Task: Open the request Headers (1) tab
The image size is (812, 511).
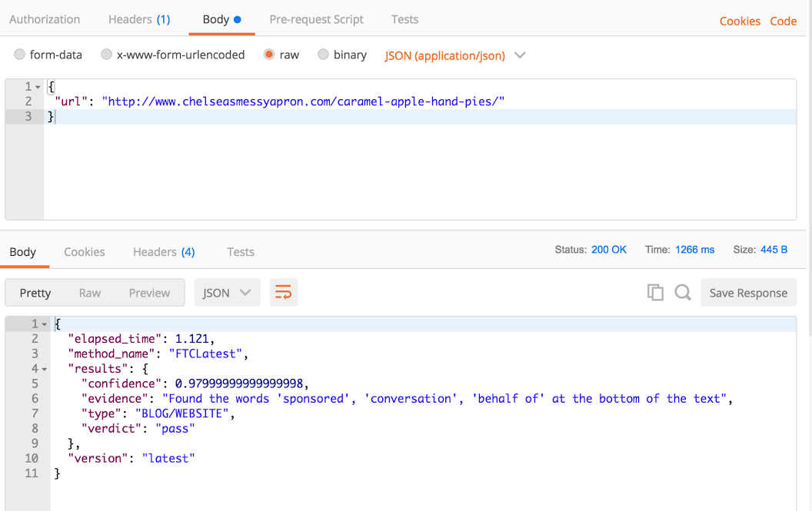Action: click(x=139, y=20)
